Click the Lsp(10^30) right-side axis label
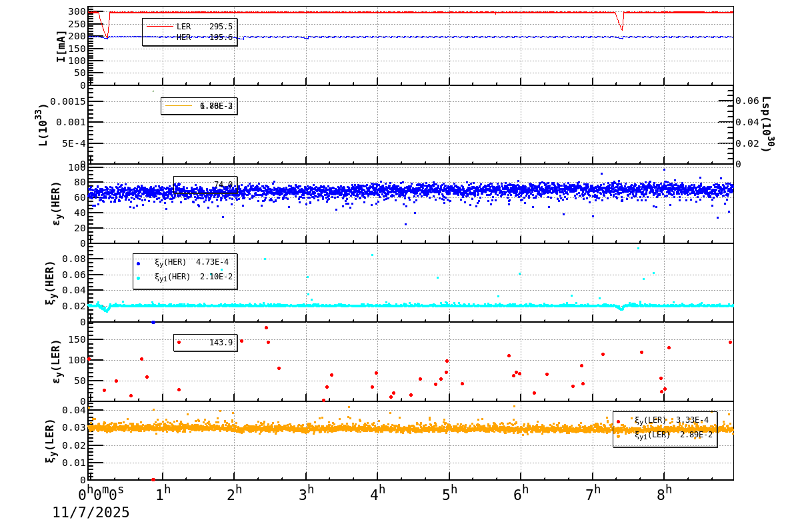Viewport: 800px width, 532px height. coord(766,125)
